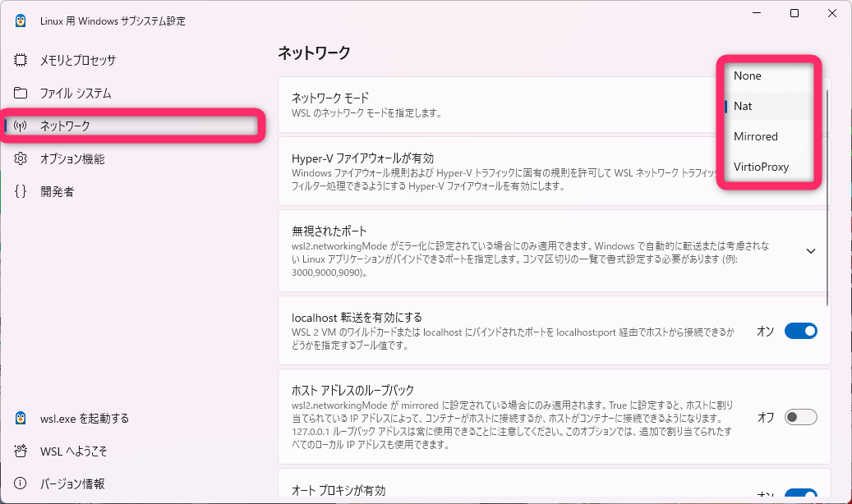Click the network antenna icon in sidebar
Screen dimensions: 852x504
click(x=20, y=126)
